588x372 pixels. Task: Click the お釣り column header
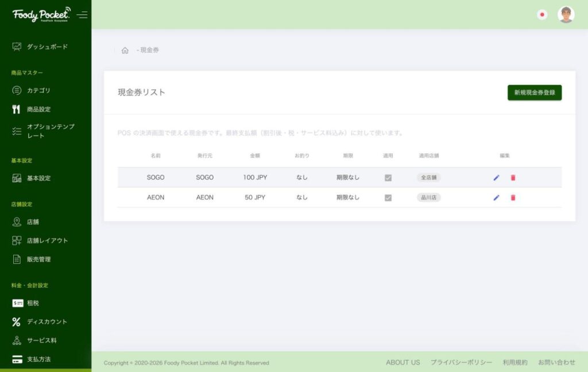(302, 155)
